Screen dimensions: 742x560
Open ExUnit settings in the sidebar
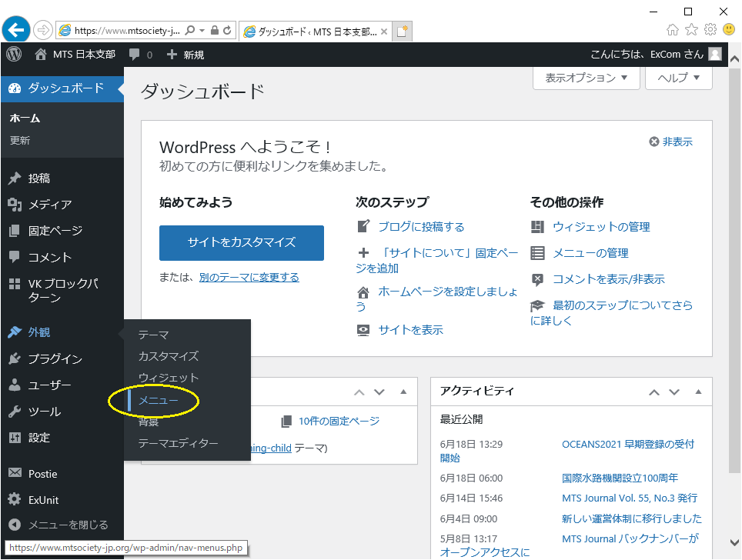43,500
